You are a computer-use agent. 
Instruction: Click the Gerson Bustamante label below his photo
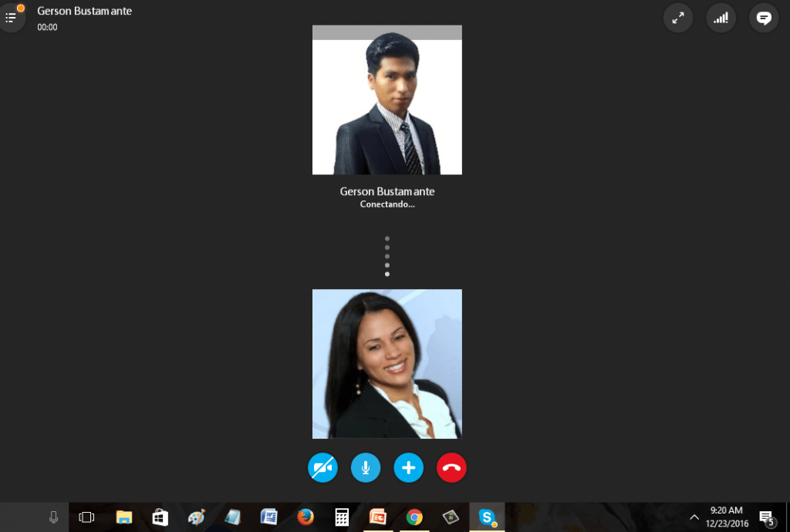[387, 191]
